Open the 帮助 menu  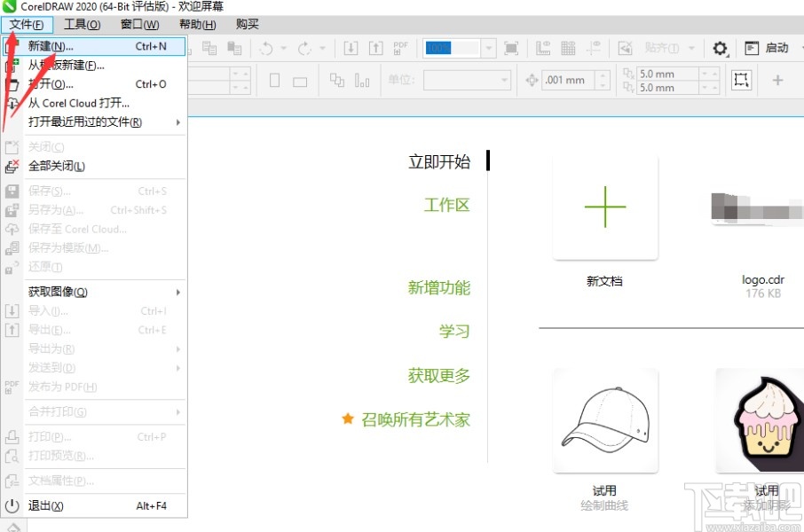(195, 24)
